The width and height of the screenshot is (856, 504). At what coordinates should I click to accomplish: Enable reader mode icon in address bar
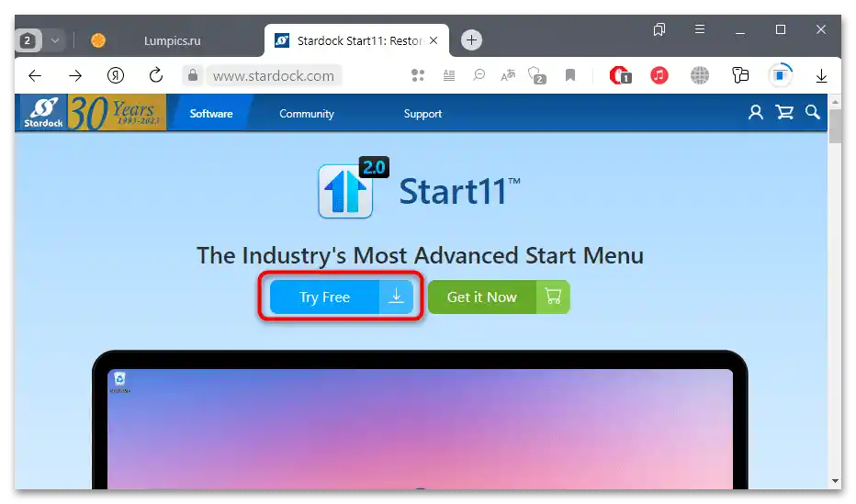449,75
